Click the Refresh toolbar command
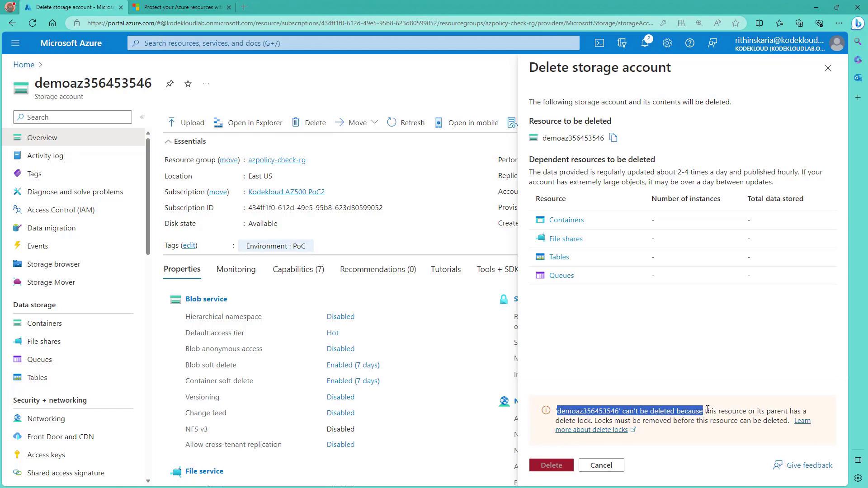Image resolution: width=868 pixels, height=488 pixels. point(406,122)
